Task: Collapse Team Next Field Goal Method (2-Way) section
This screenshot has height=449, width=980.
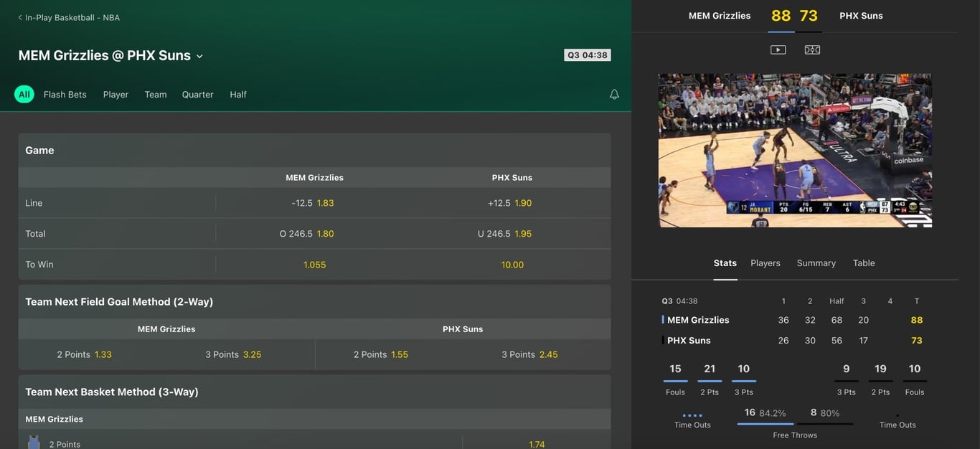Action: click(x=314, y=302)
